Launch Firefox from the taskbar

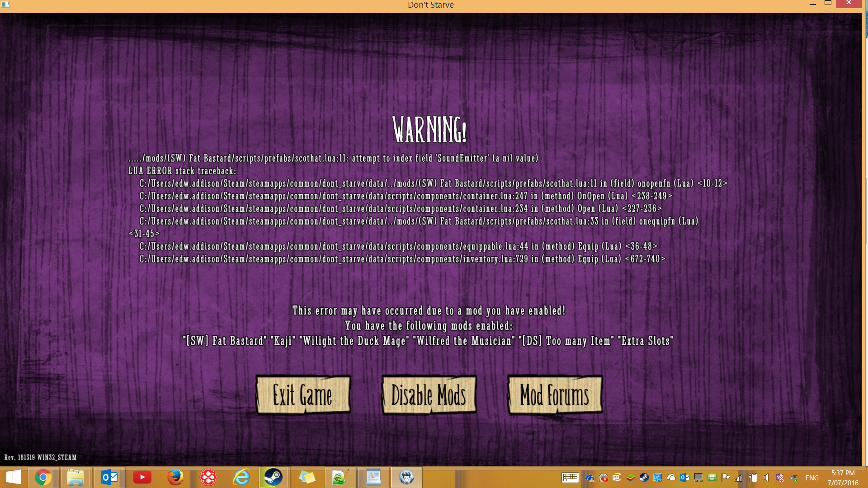(175, 477)
